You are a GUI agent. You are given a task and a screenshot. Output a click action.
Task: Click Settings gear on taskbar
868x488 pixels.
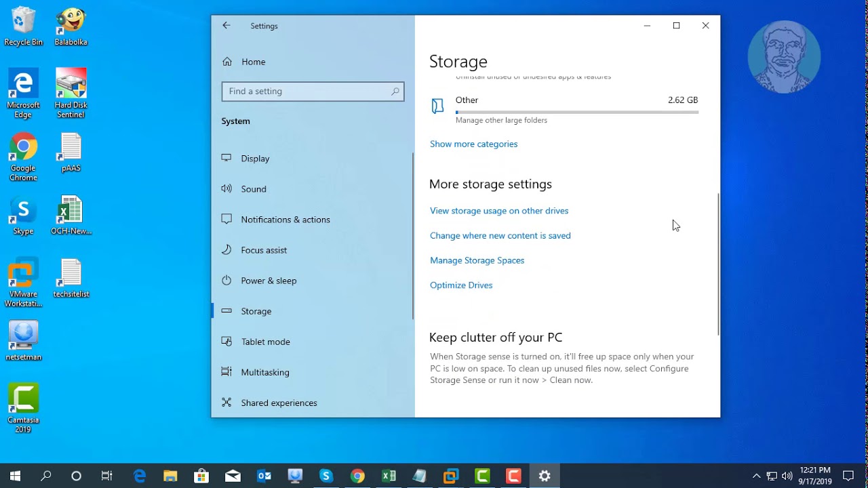point(545,476)
